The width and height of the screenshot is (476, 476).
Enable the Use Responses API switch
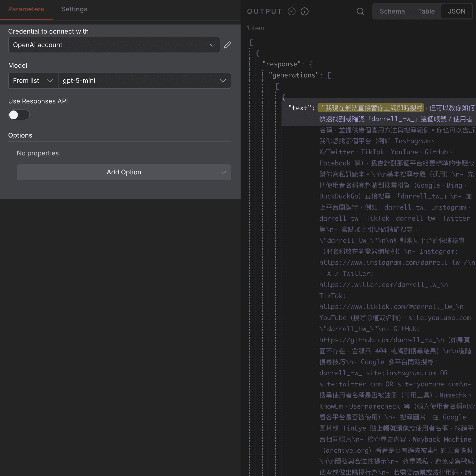19,115
